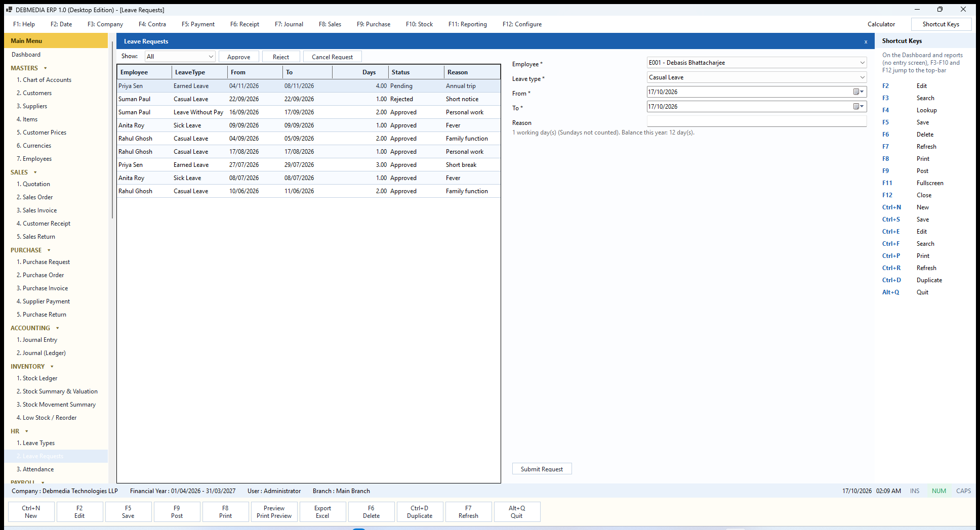Collapse the HR menu section
This screenshot has width=980, height=530.
tap(27, 431)
